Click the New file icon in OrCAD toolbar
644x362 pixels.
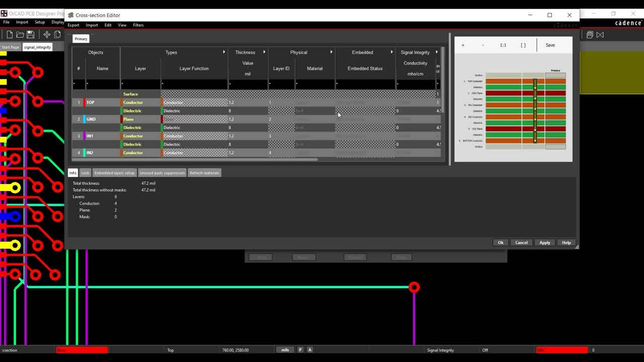10,35
